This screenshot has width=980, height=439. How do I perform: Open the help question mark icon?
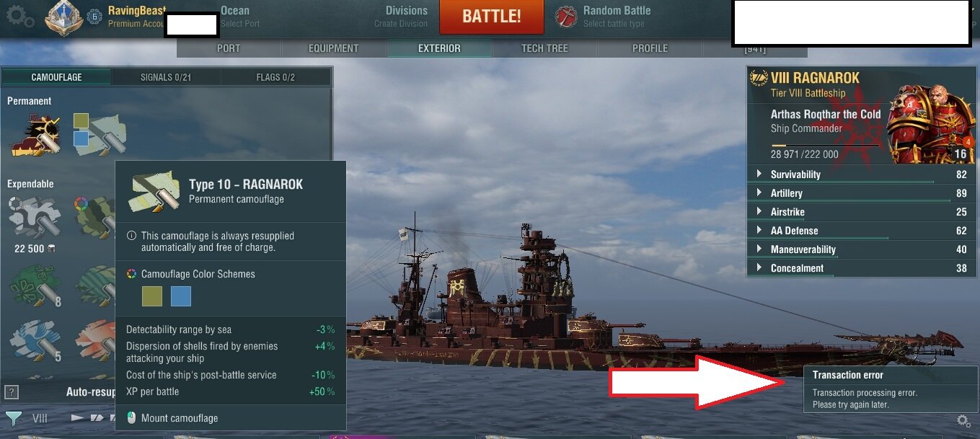[x=11, y=392]
